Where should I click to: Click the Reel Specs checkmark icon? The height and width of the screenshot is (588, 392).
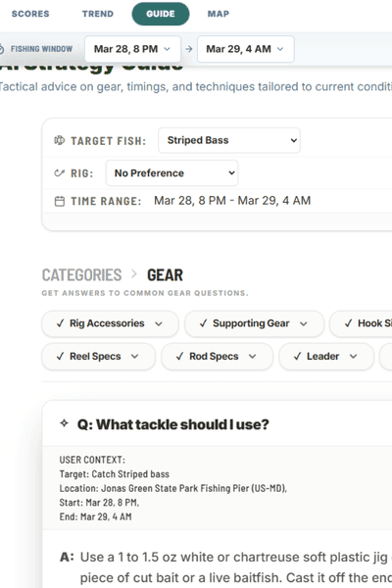[x=60, y=357]
